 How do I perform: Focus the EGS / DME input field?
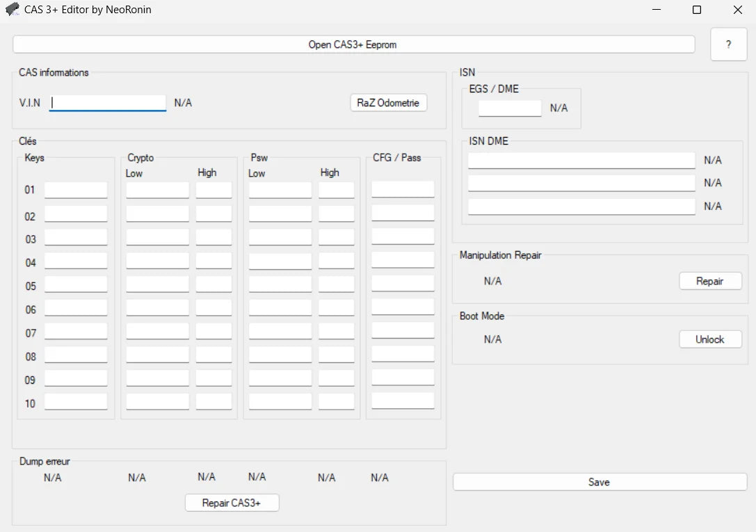pyautogui.click(x=510, y=108)
